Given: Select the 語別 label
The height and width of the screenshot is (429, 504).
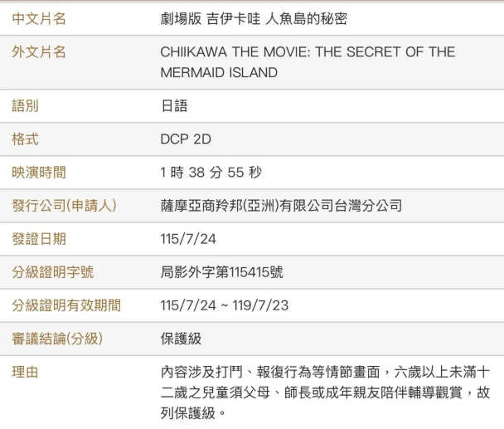Looking at the screenshot, I should click(x=26, y=106).
